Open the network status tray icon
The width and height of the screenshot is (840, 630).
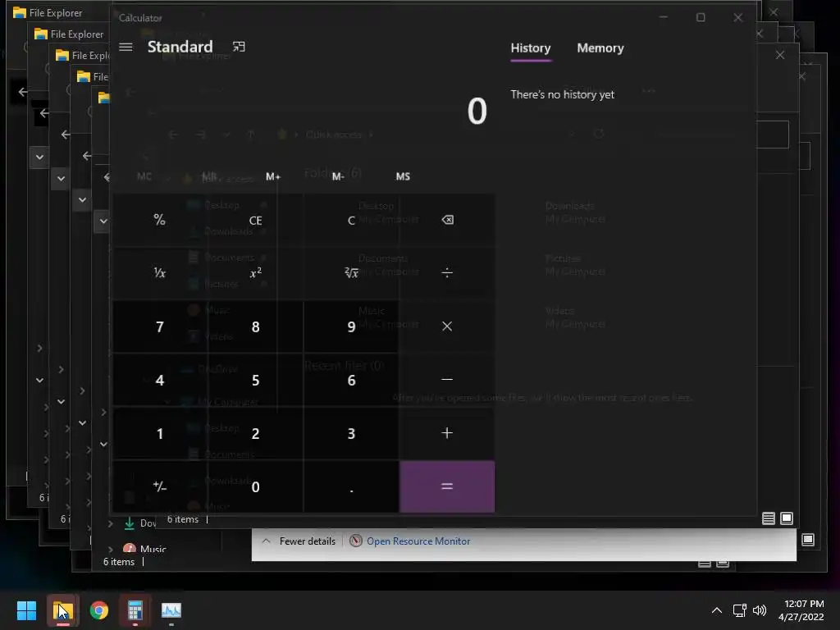[740, 610]
